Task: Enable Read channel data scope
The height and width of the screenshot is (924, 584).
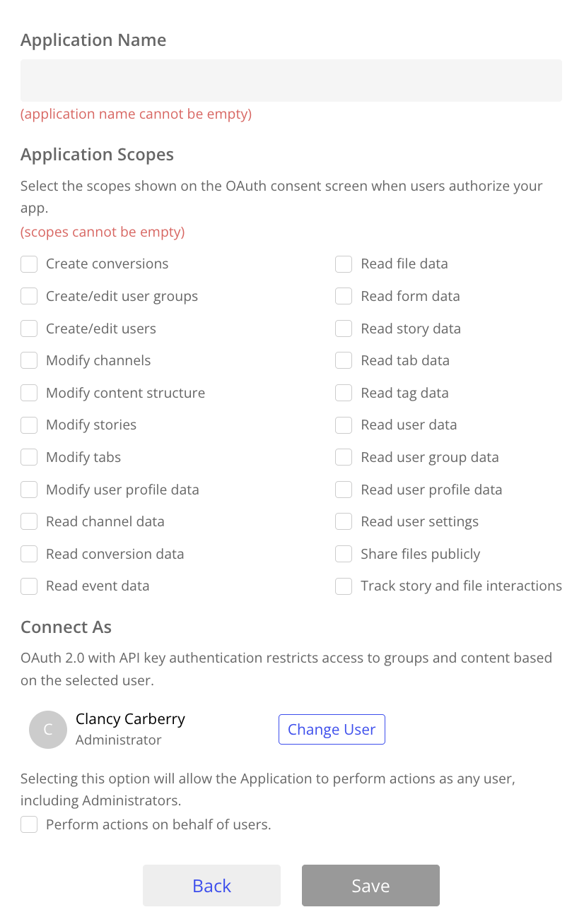Action: (29, 522)
